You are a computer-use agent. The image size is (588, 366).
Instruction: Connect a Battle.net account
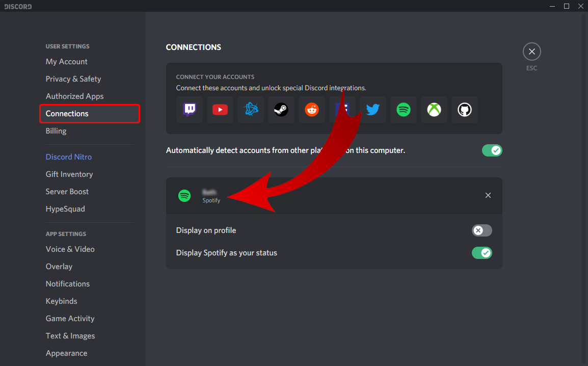click(251, 110)
